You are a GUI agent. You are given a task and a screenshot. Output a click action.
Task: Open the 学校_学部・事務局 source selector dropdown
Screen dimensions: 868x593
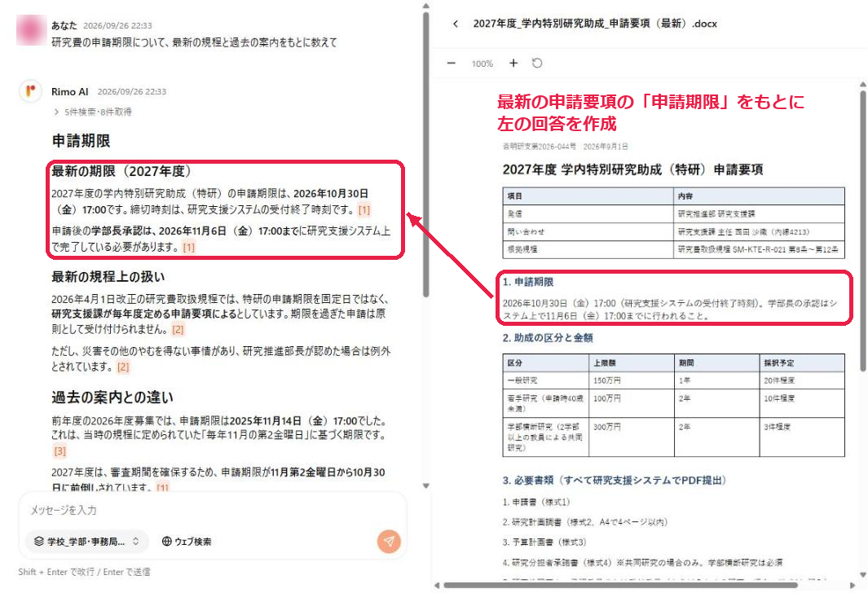click(87, 542)
